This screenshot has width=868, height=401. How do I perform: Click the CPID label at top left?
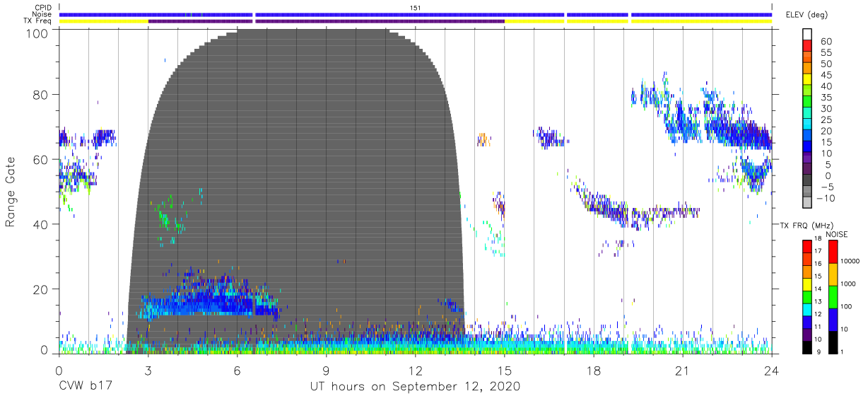44,7
